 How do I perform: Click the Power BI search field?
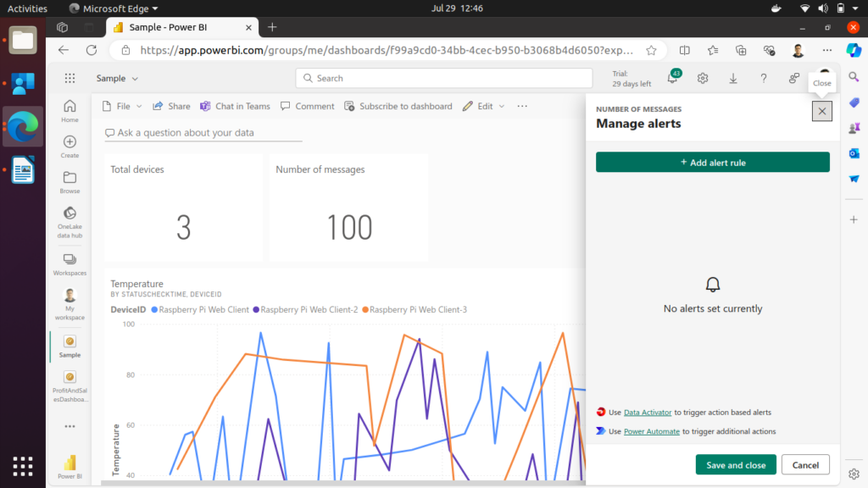pyautogui.click(x=444, y=79)
